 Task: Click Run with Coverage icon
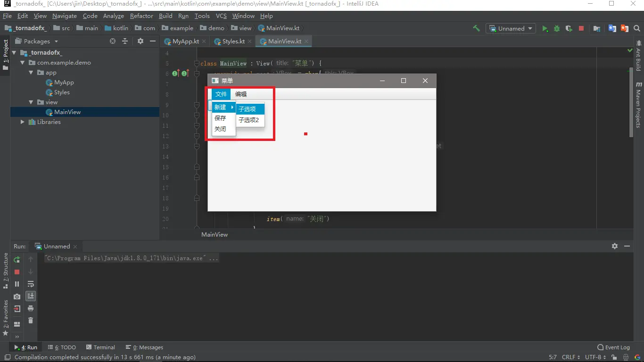569,29
